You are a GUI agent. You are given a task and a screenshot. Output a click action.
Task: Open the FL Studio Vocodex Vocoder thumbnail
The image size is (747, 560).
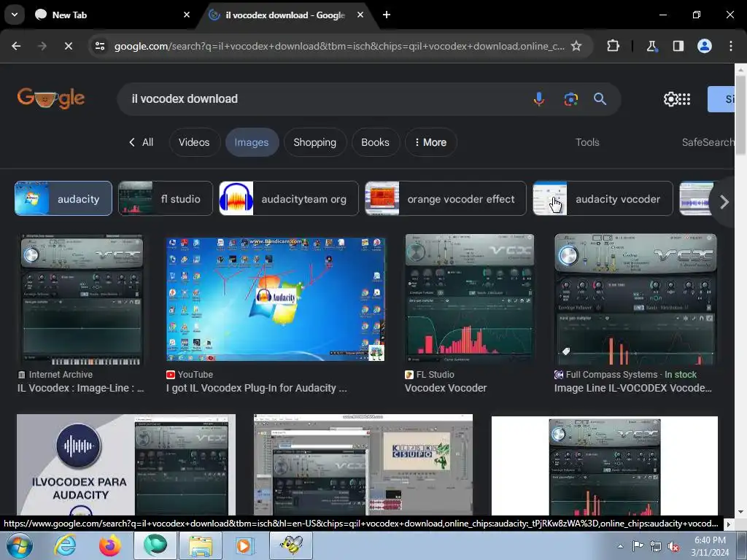click(469, 300)
